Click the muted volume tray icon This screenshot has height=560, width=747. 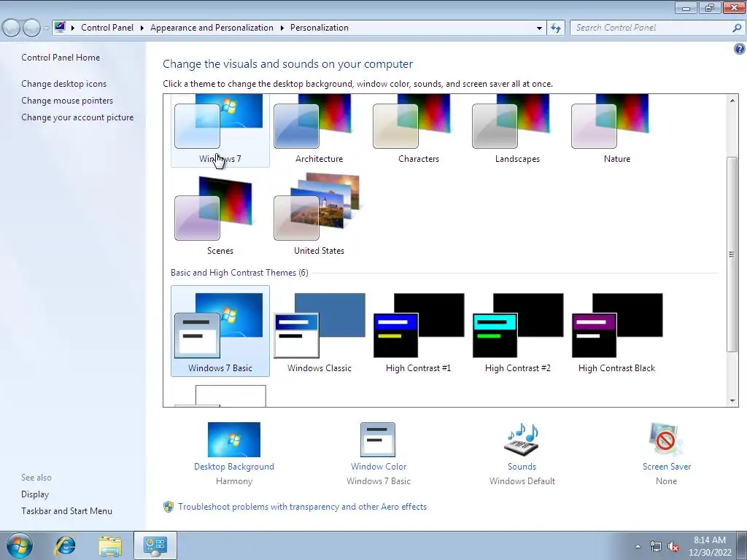tap(673, 547)
